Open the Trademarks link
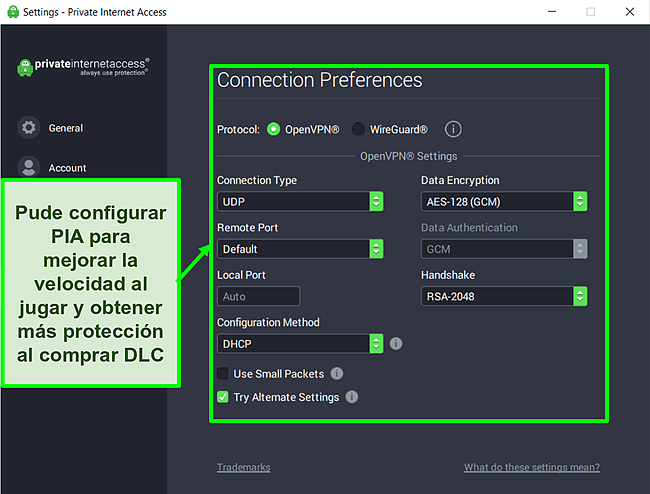650x494 pixels. [x=244, y=467]
